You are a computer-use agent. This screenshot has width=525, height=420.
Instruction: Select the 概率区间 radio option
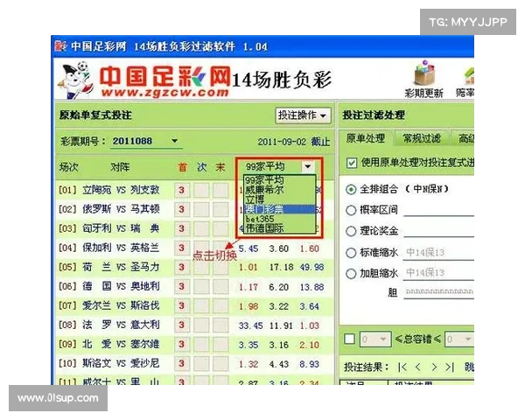pyautogui.click(x=351, y=210)
